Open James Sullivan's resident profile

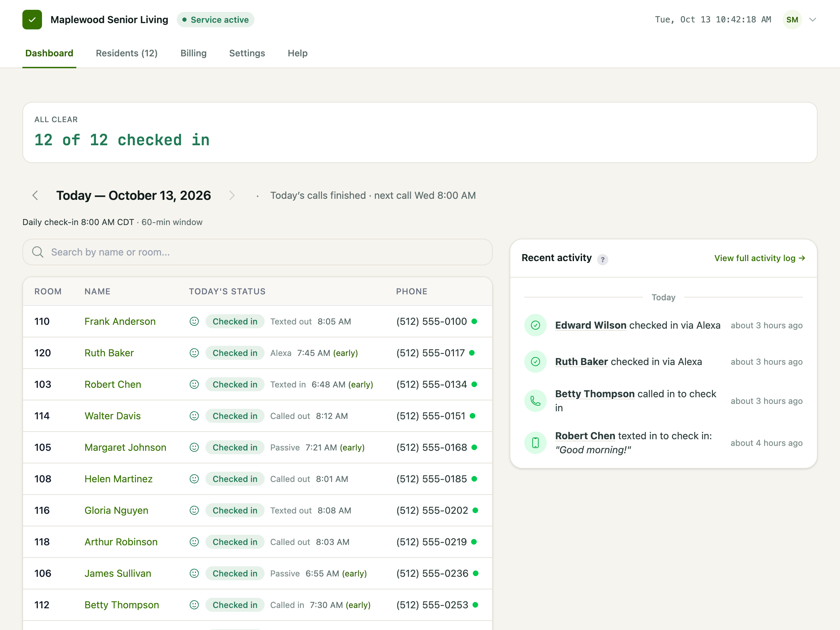[x=118, y=574]
